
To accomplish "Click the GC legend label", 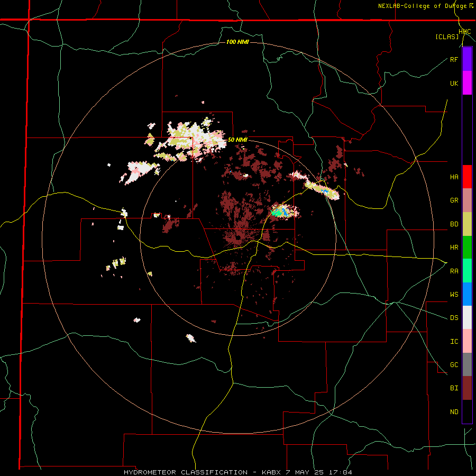I will click(x=454, y=365).
